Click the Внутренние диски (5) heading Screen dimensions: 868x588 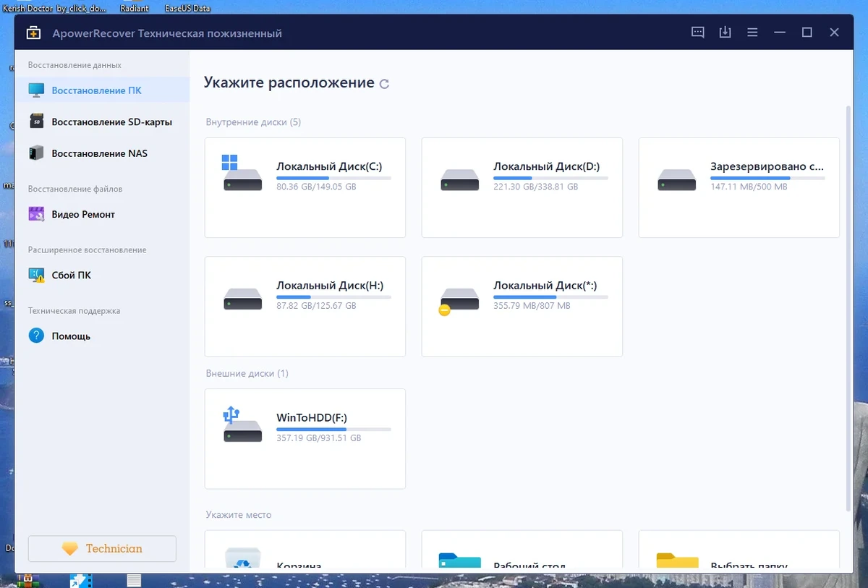pyautogui.click(x=253, y=122)
